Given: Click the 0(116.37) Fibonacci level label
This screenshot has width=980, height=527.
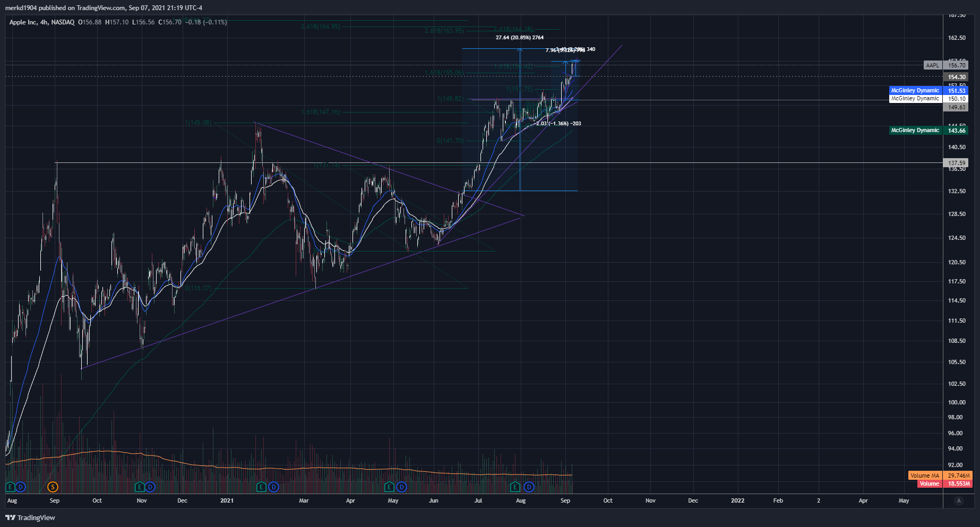Looking at the screenshot, I should tap(198, 288).
